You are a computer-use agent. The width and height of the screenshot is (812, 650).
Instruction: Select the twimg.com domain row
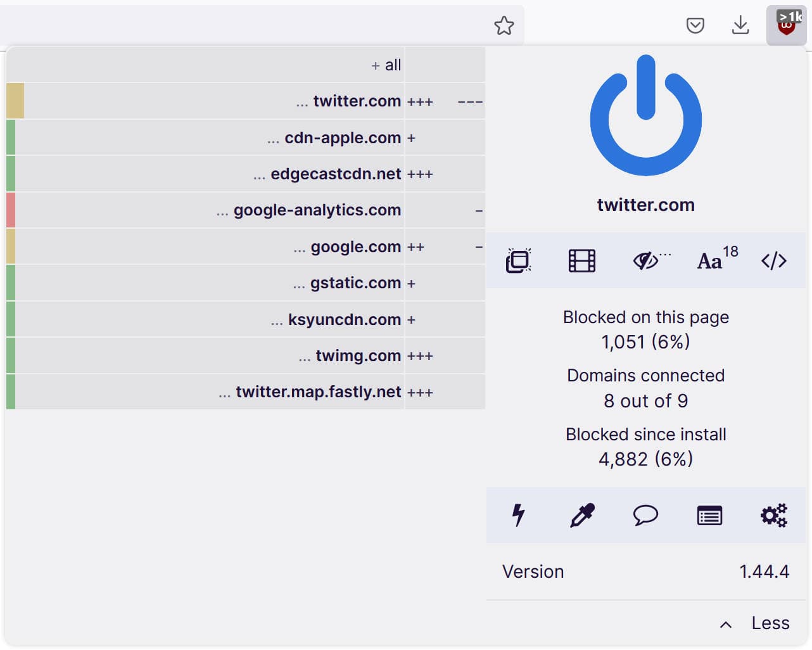tap(358, 356)
